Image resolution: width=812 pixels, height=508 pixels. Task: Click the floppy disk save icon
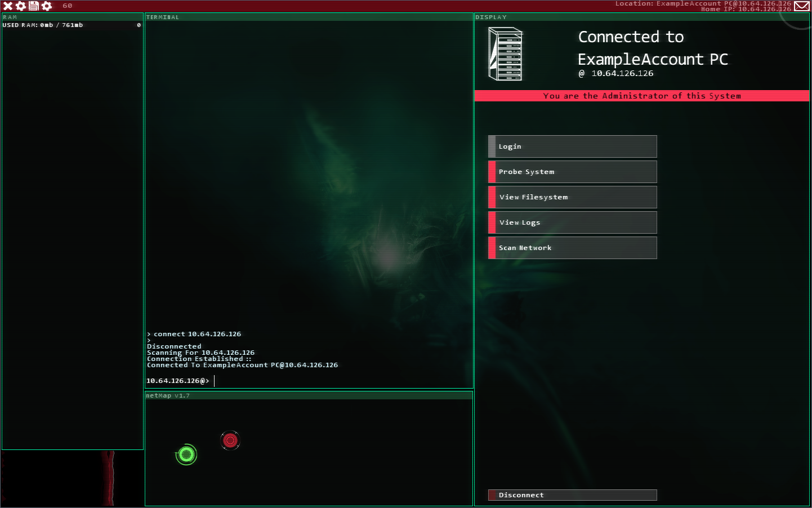[34, 6]
